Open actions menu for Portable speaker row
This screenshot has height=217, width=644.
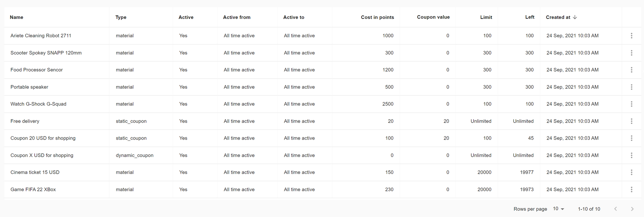click(631, 87)
